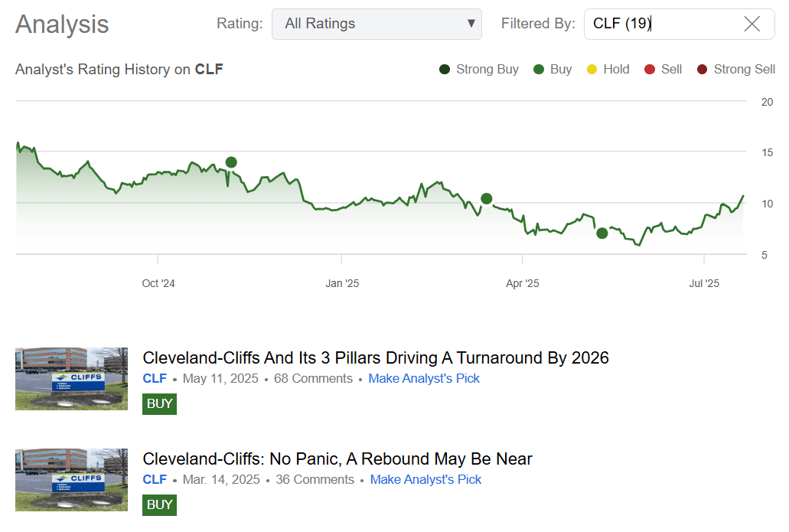Click the Buy marker near November on chart

coord(232,162)
